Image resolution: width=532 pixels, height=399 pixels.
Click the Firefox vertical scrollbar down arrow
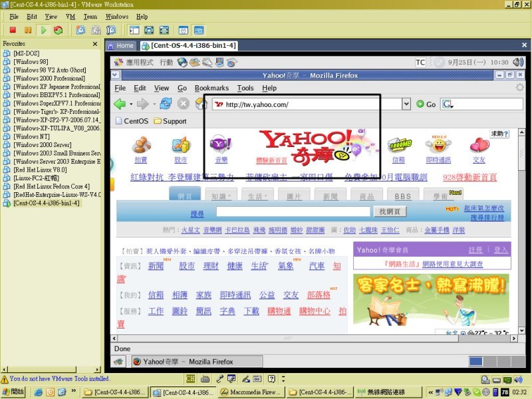pyautogui.click(x=521, y=330)
